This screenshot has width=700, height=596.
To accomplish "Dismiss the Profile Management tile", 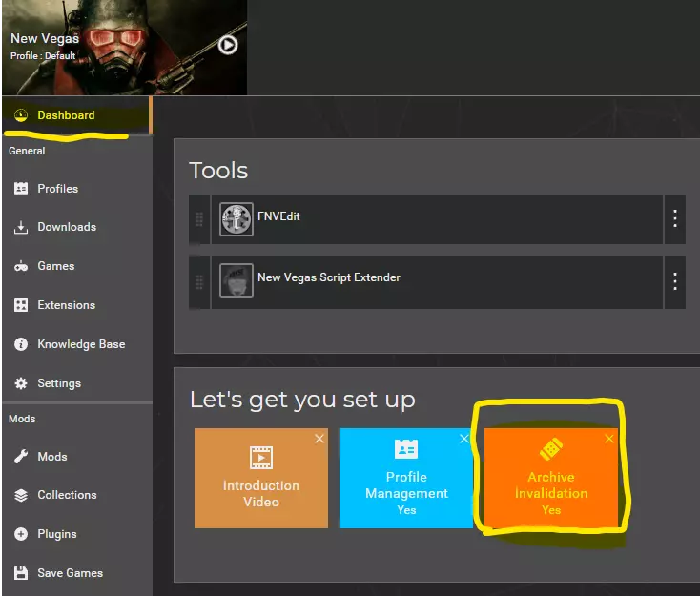I will click(464, 439).
